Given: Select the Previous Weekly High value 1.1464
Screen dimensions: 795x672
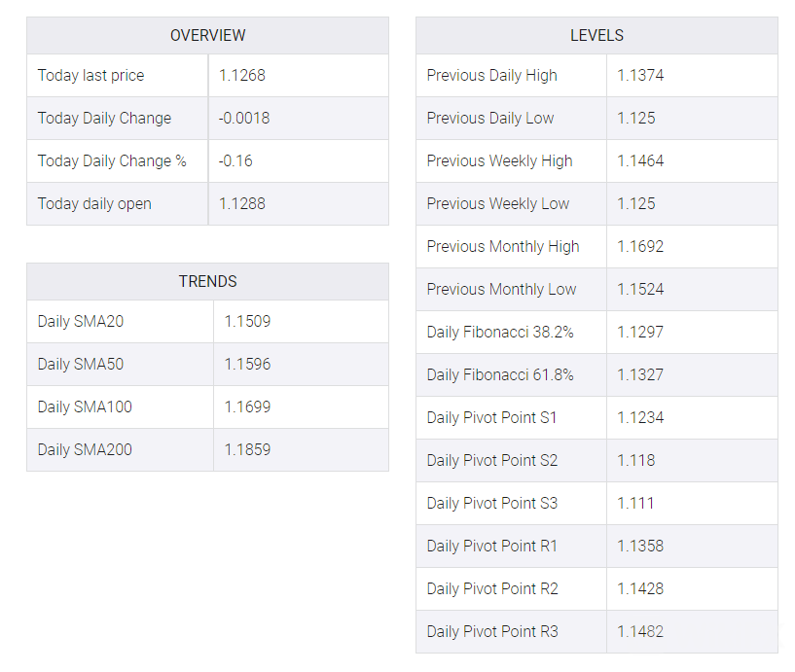Looking at the screenshot, I should [x=640, y=160].
